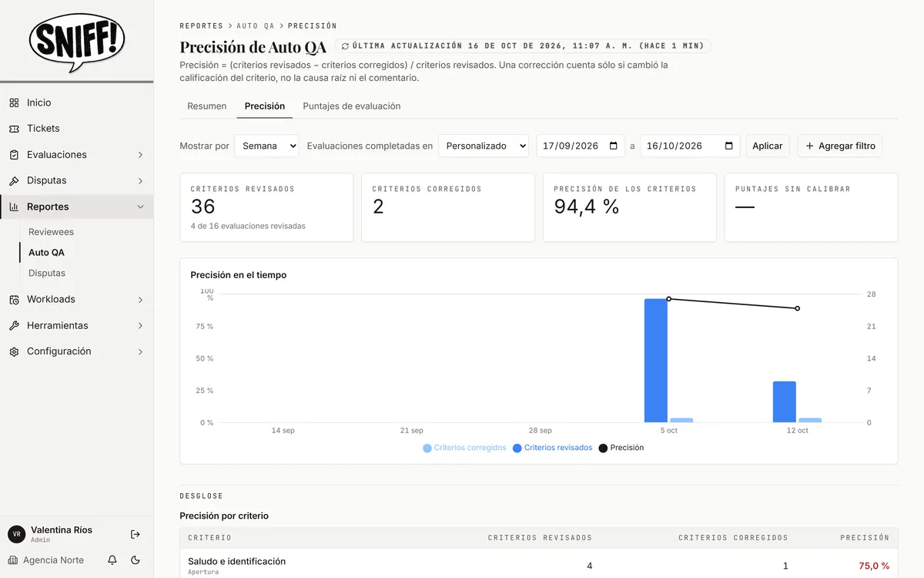Expand the Configuración chevron

pyautogui.click(x=140, y=351)
